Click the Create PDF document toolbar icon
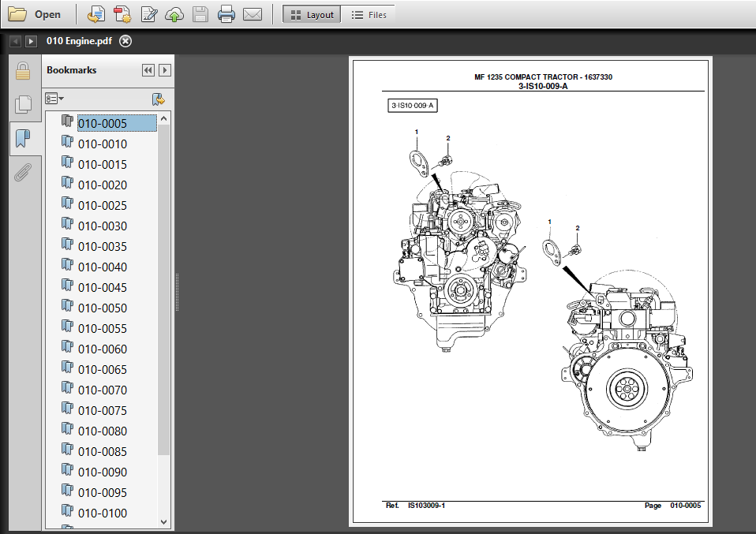The width and height of the screenshot is (756, 534). point(122,14)
